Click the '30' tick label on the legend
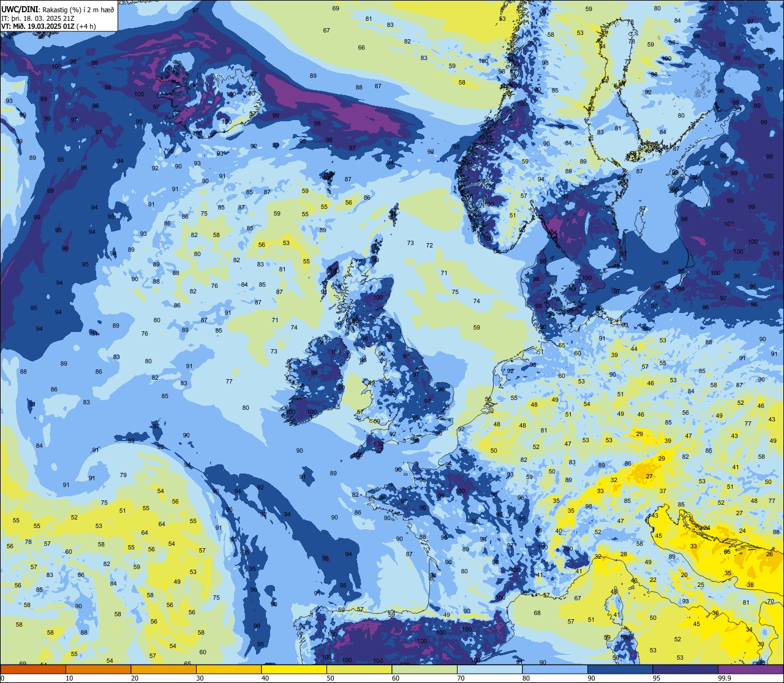Viewport: 784px width, 683px height. 200,678
